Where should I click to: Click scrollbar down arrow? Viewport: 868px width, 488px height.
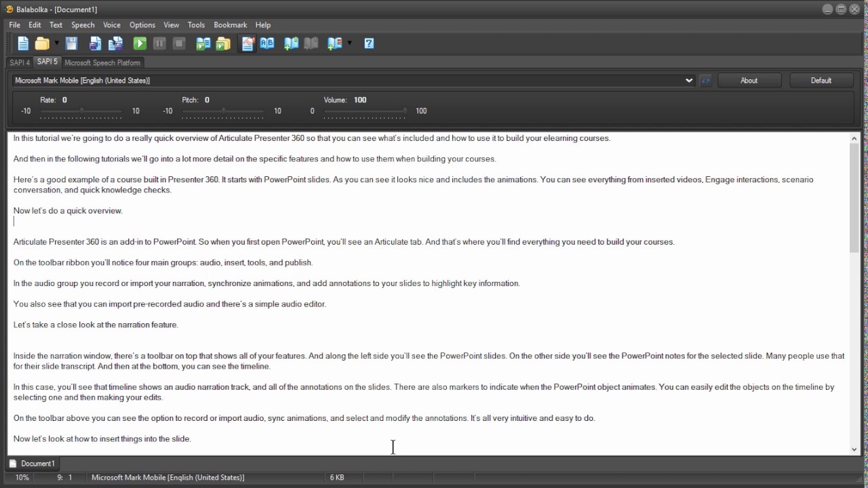(x=854, y=449)
